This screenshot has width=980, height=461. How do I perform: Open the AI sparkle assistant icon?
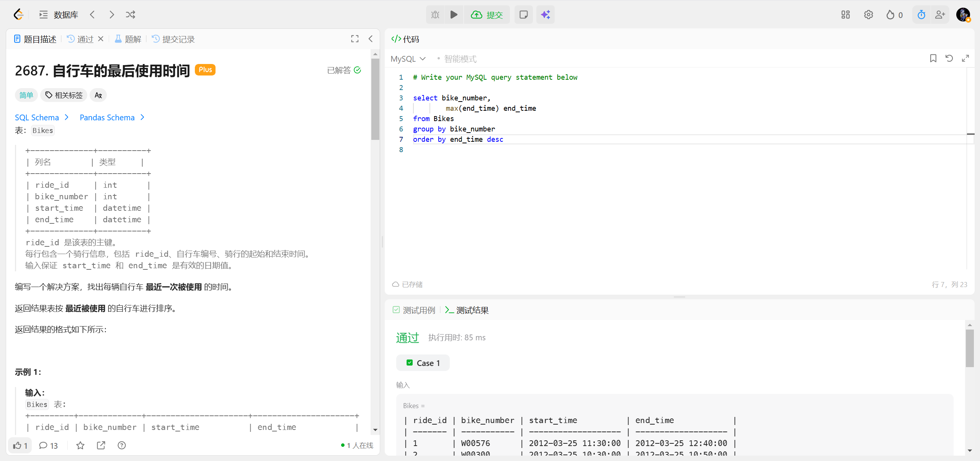tap(546, 15)
